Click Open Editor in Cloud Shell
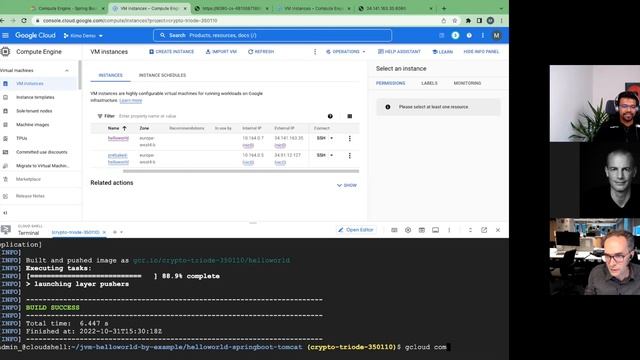Image resolution: width=640 pixels, height=360 pixels. coord(356,230)
